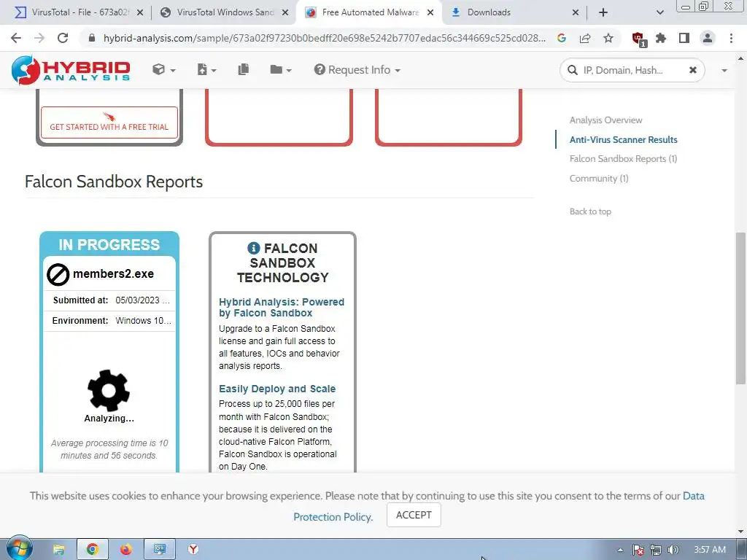Close the Downloads tab

coord(576,12)
